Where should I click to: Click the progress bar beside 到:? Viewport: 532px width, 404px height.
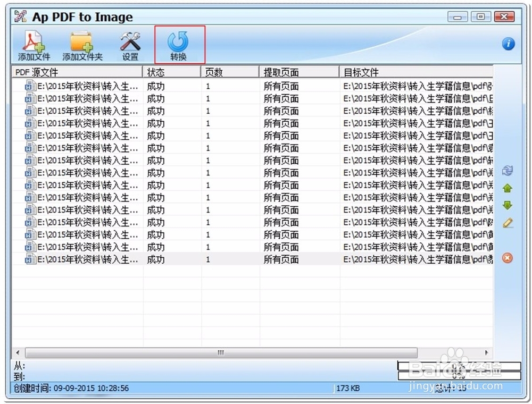tap(460, 375)
